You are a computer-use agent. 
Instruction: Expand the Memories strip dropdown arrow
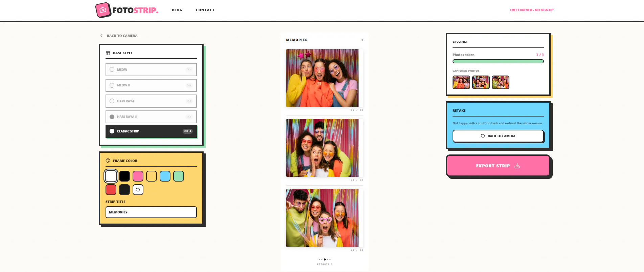coord(362,40)
